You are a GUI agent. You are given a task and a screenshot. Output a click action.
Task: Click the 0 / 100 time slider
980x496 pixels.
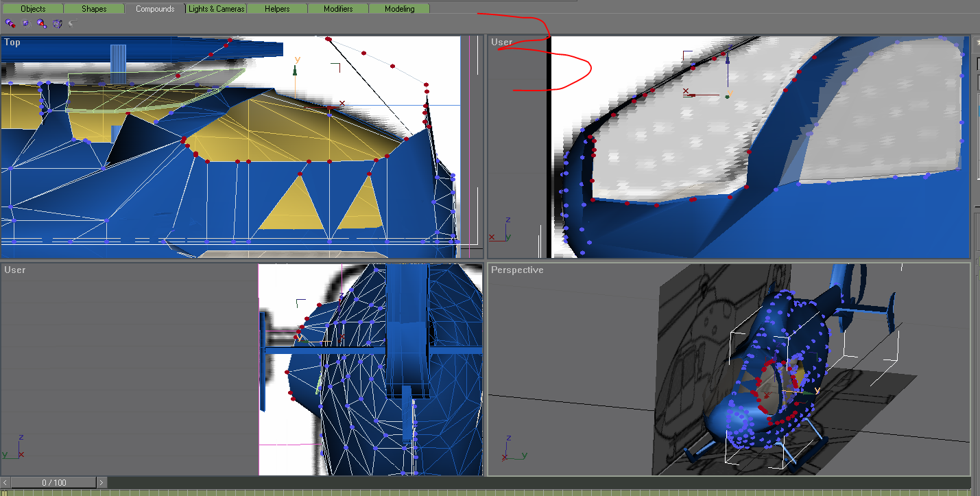tap(53, 483)
